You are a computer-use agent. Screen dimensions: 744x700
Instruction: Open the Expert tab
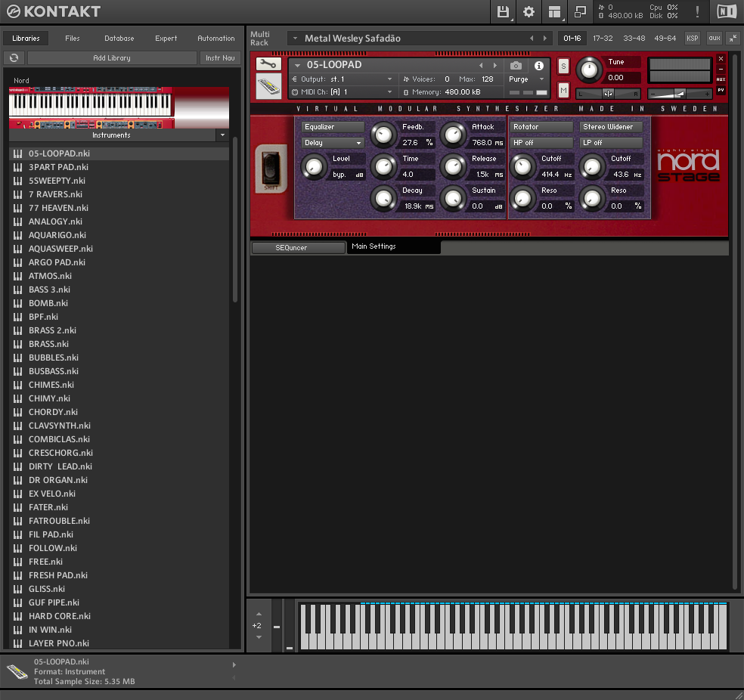click(x=166, y=39)
